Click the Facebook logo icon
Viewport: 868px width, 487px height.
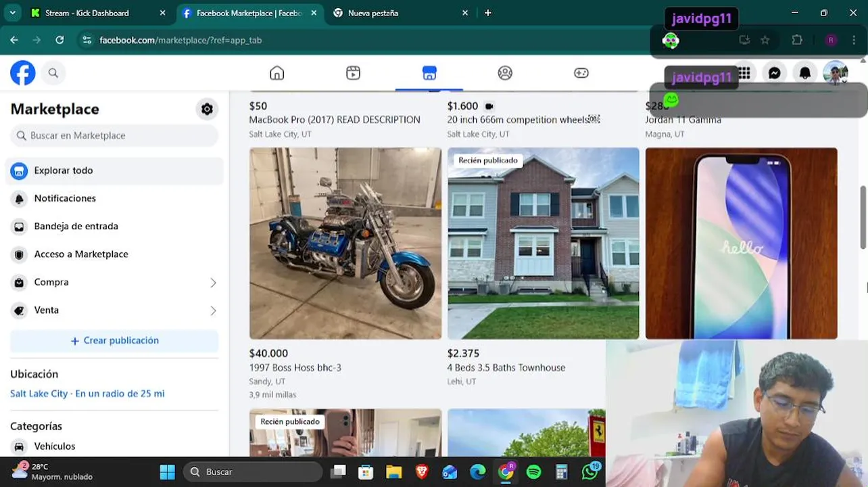click(x=22, y=73)
